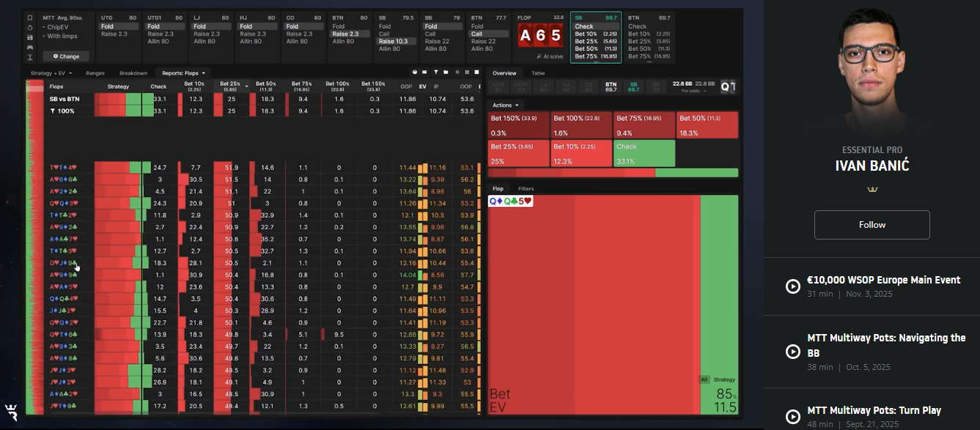The width and height of the screenshot is (980, 430).
Task: Click the flop cards A 6 5
Action: coord(540,36)
